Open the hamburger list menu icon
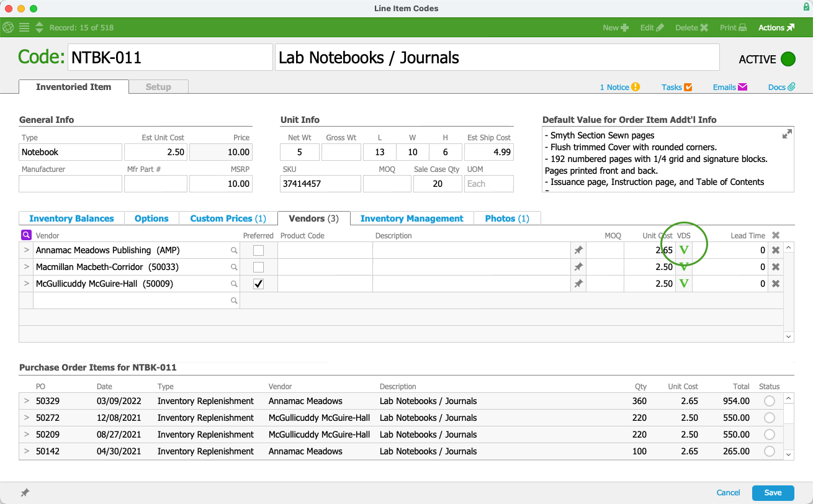 (24, 27)
